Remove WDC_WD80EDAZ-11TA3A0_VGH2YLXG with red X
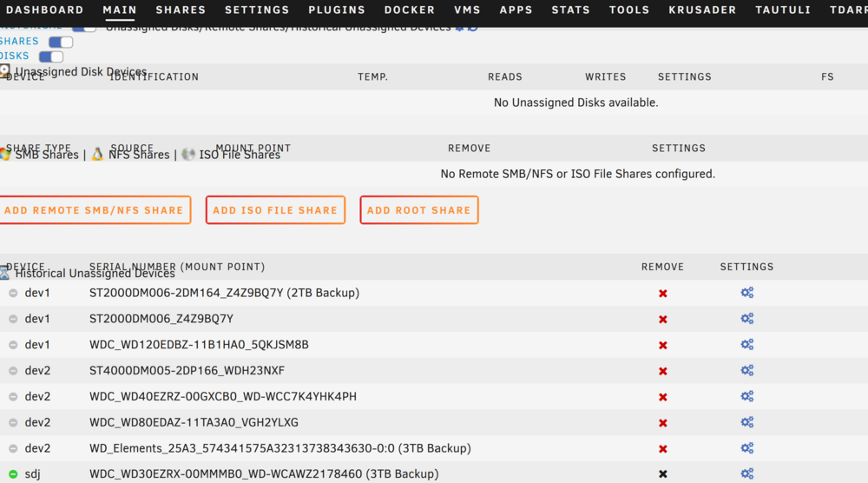Image resolution: width=868 pixels, height=483 pixels. [662, 423]
